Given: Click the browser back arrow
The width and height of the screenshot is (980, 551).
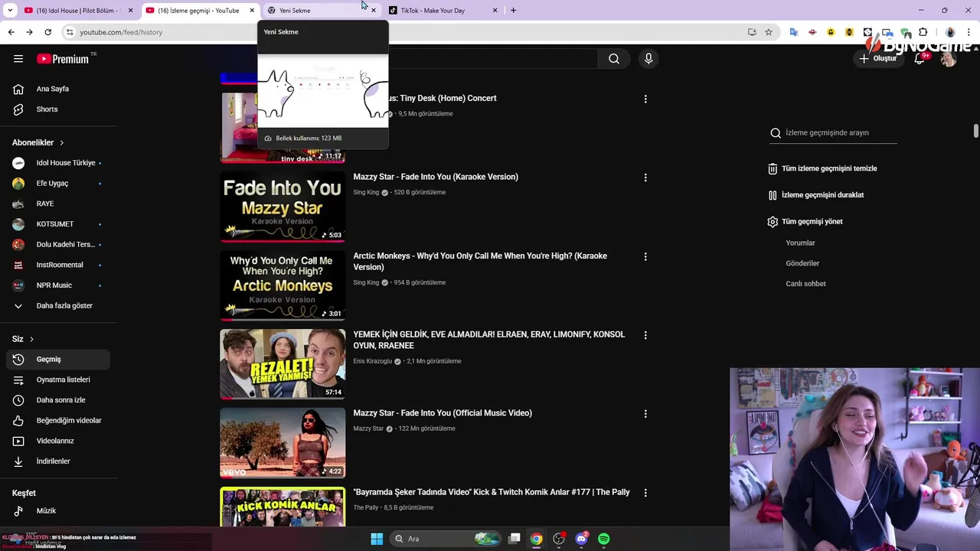Looking at the screenshot, I should 11,32.
